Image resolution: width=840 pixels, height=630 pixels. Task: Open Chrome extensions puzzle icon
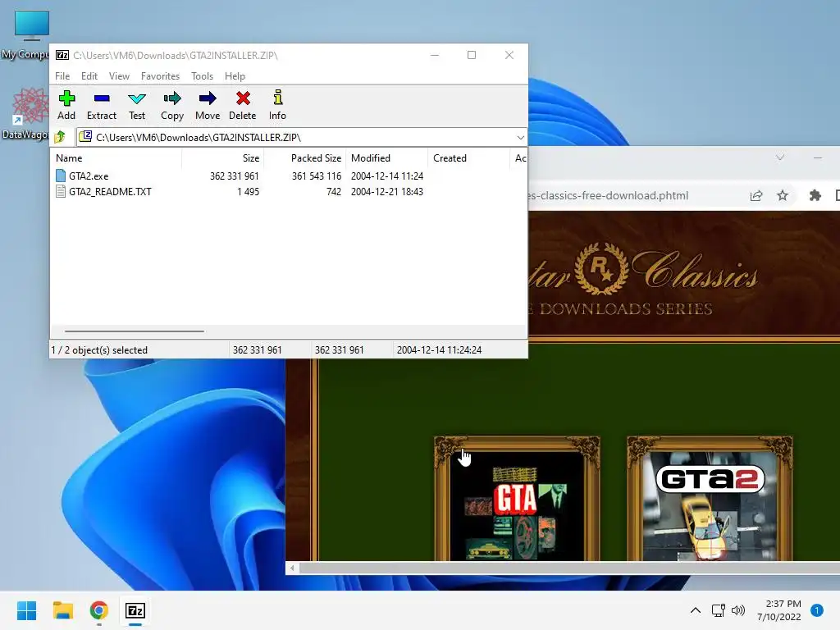coord(815,195)
